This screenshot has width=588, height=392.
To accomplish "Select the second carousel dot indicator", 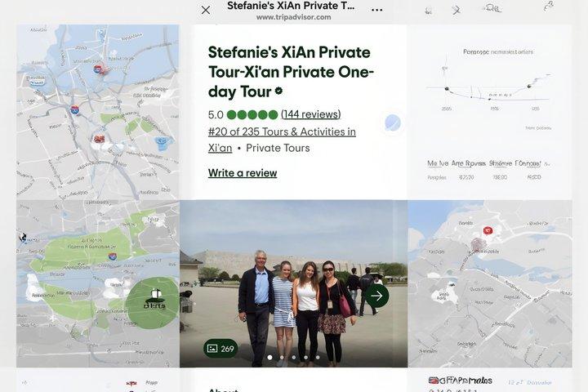I will (282, 358).
